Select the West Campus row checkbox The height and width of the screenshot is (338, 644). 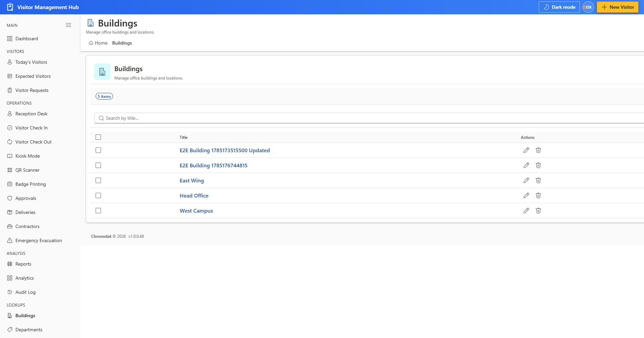[x=98, y=211]
